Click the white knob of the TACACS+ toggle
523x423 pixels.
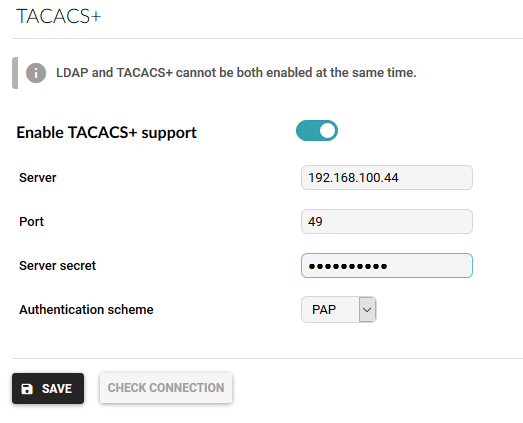[x=328, y=130]
